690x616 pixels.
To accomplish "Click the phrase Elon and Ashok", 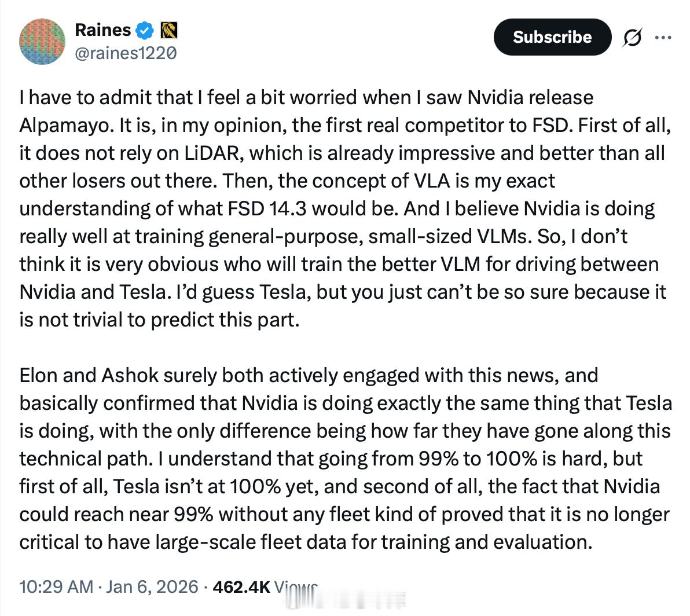I will (x=89, y=375).
